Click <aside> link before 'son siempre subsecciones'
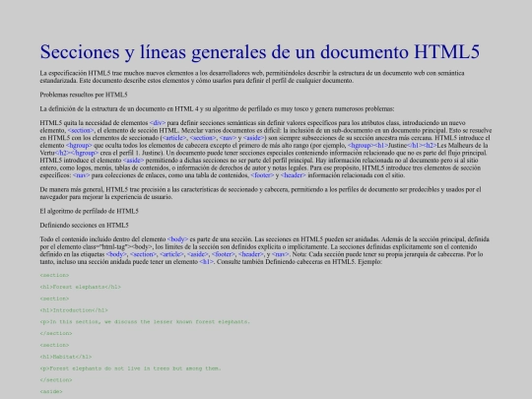Viewport: 532px width, 399px height. (x=254, y=138)
